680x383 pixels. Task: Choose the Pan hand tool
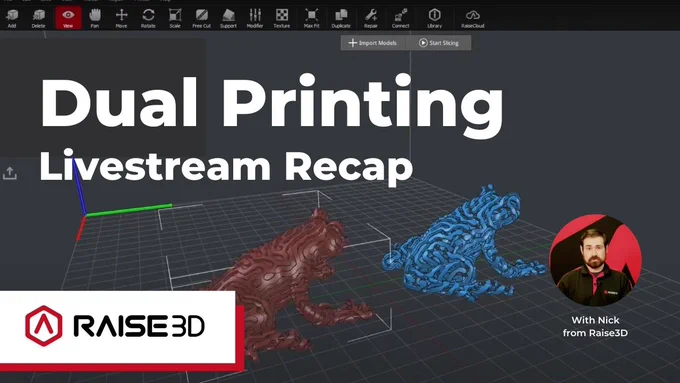95,18
